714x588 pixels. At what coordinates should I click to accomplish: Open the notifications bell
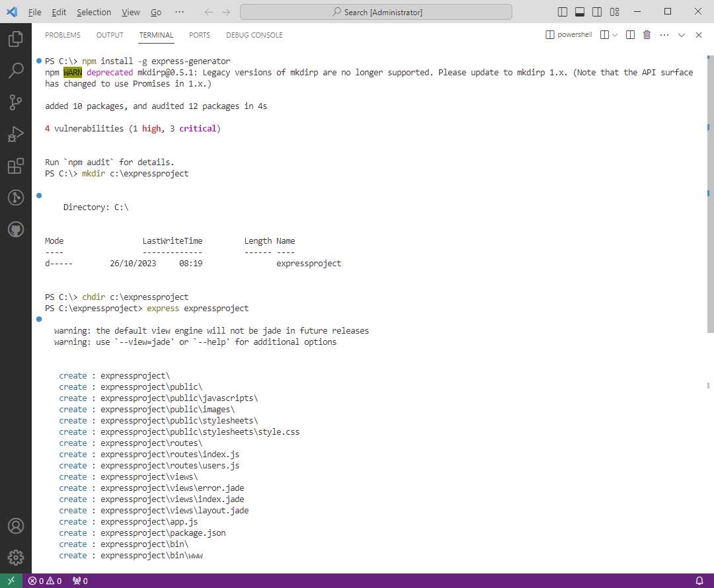coord(699,581)
